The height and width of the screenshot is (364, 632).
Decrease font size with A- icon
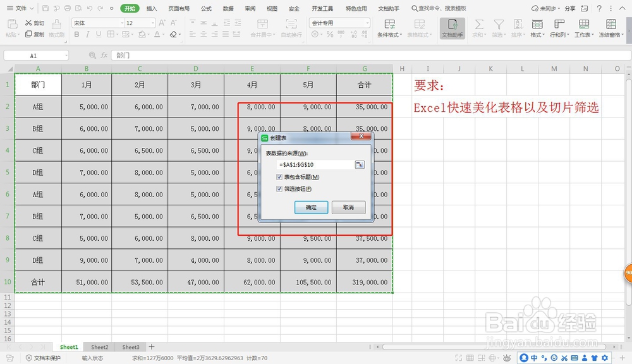[x=173, y=23]
